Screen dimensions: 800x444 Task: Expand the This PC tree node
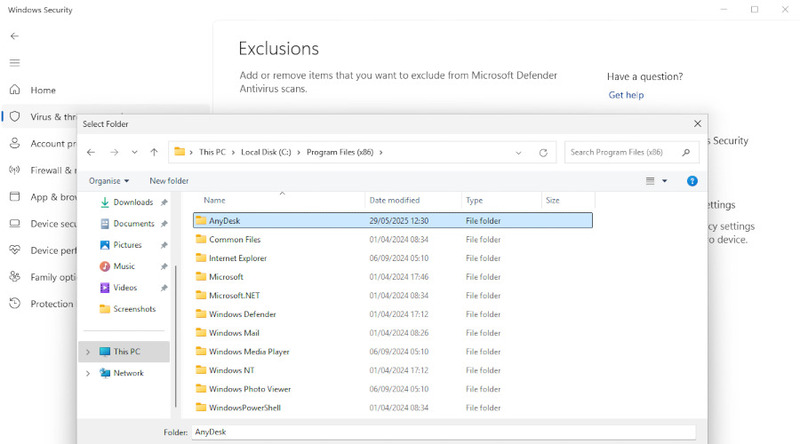point(88,352)
